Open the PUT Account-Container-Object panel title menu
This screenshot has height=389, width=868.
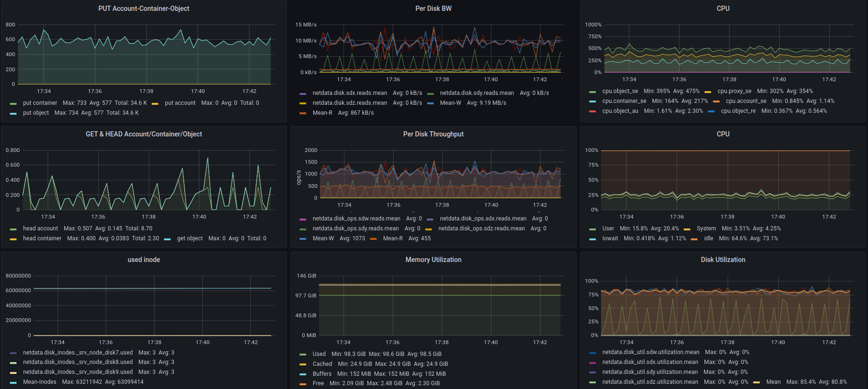(x=144, y=8)
